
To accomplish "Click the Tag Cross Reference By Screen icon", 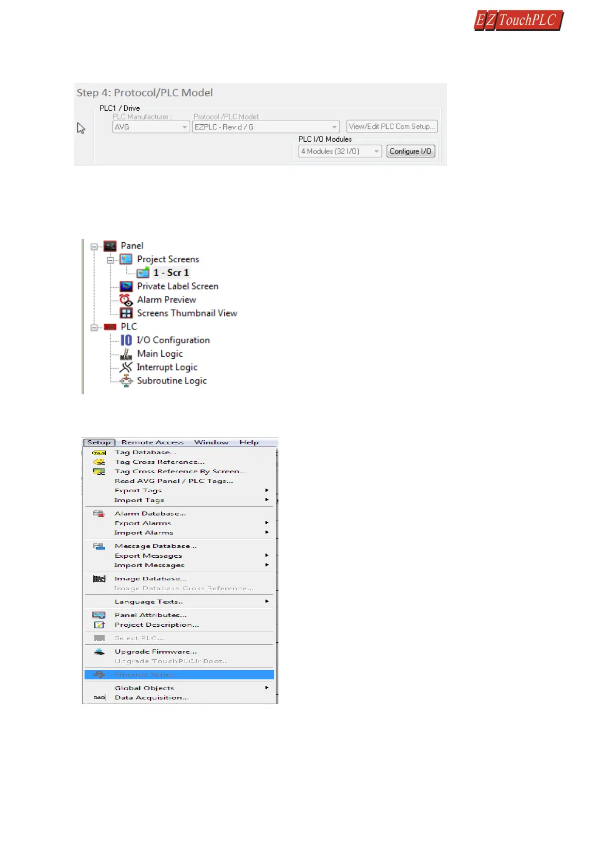I will (x=99, y=471).
